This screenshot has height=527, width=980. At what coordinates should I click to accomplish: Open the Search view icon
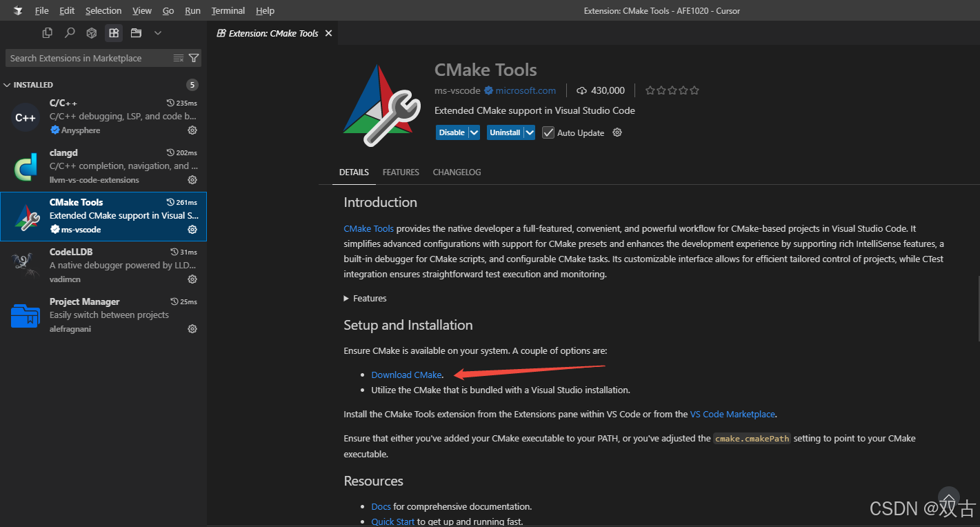coord(69,32)
